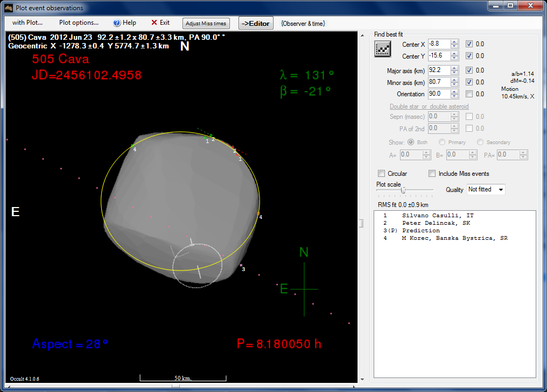Click the plot vertical scrollbar up arrow
547x392 pixels.
(362, 35)
